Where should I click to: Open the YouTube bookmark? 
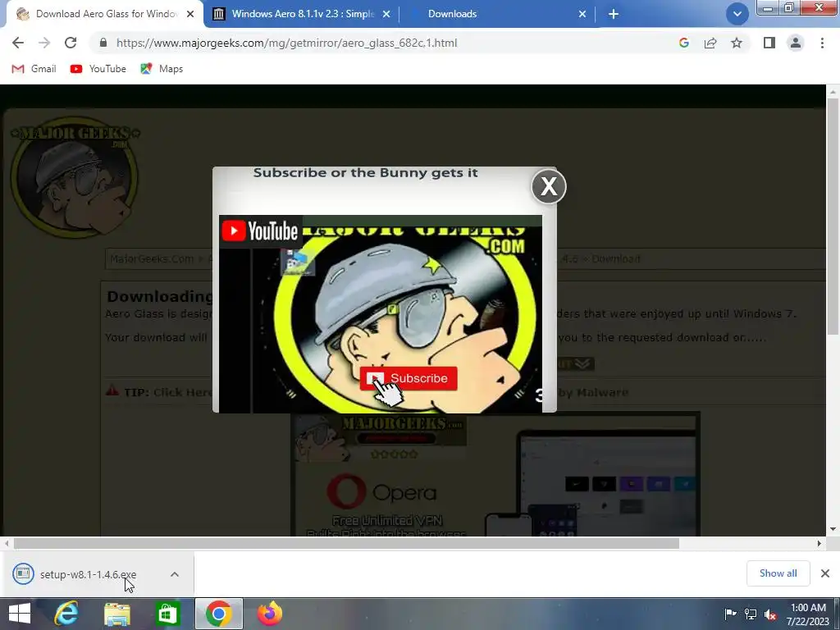coord(98,69)
